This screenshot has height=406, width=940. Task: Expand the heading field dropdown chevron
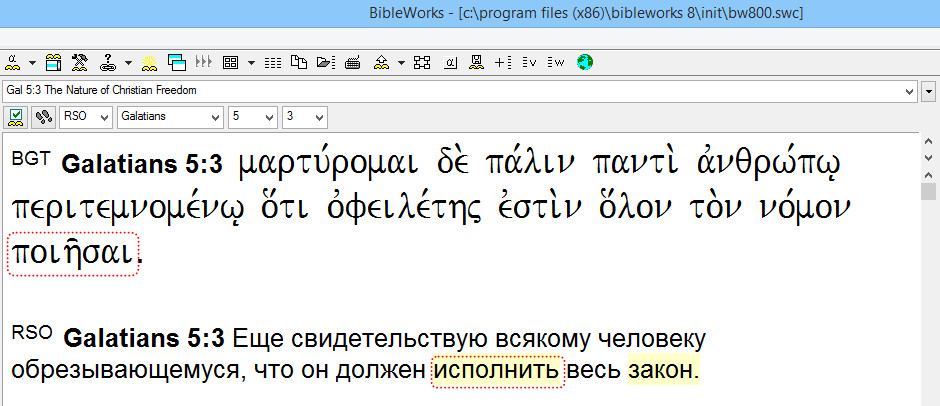[911, 92]
